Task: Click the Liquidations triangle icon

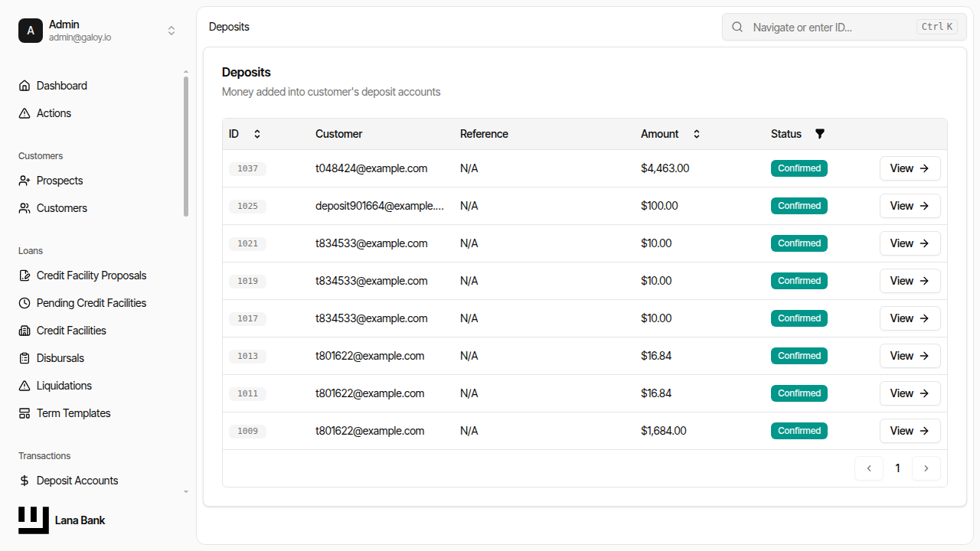Action: click(24, 386)
